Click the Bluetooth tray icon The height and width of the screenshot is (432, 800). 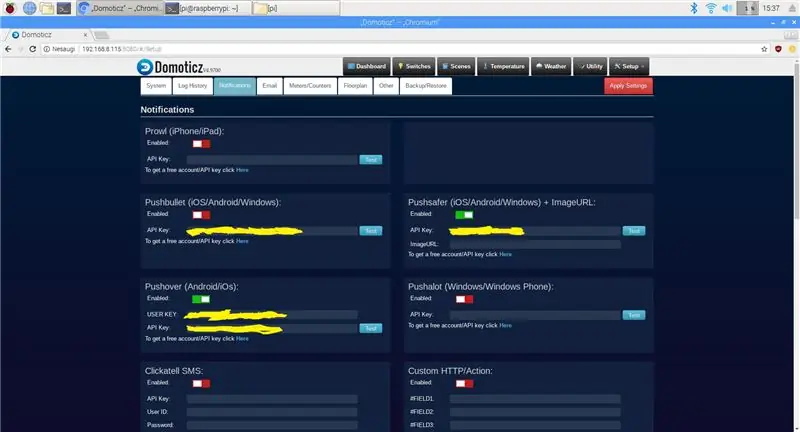(x=694, y=8)
